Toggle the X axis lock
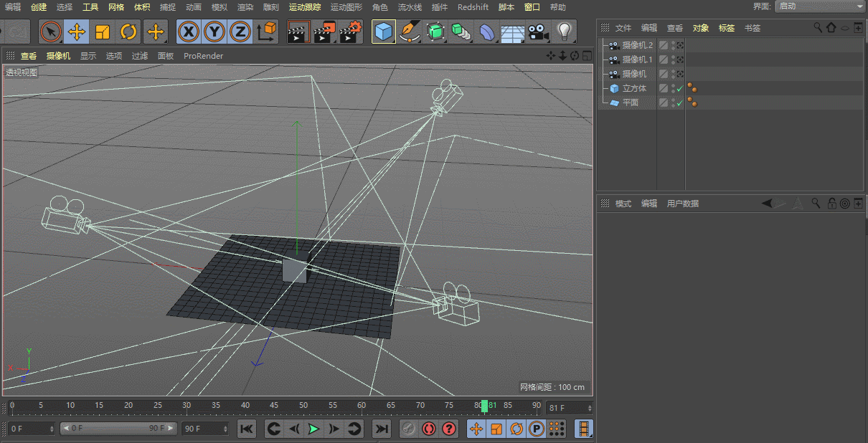The image size is (868, 443). [x=188, y=32]
